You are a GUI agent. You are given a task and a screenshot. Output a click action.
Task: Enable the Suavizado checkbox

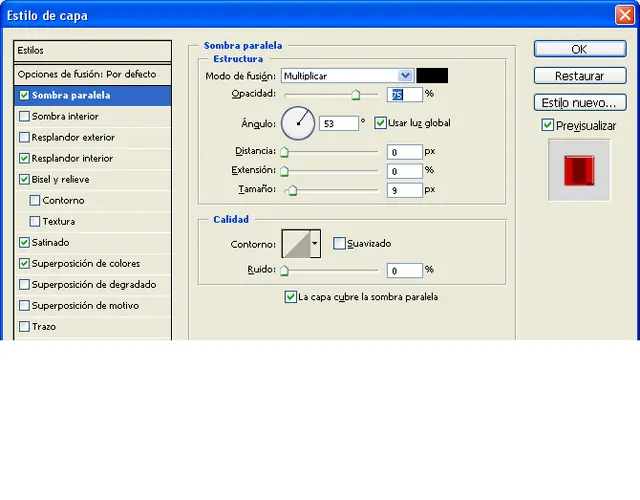coord(339,243)
